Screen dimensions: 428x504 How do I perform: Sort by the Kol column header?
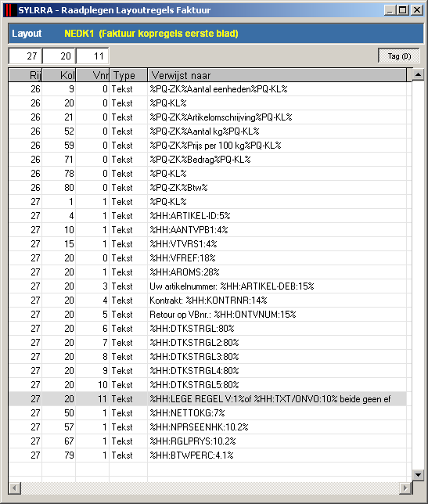(x=59, y=75)
